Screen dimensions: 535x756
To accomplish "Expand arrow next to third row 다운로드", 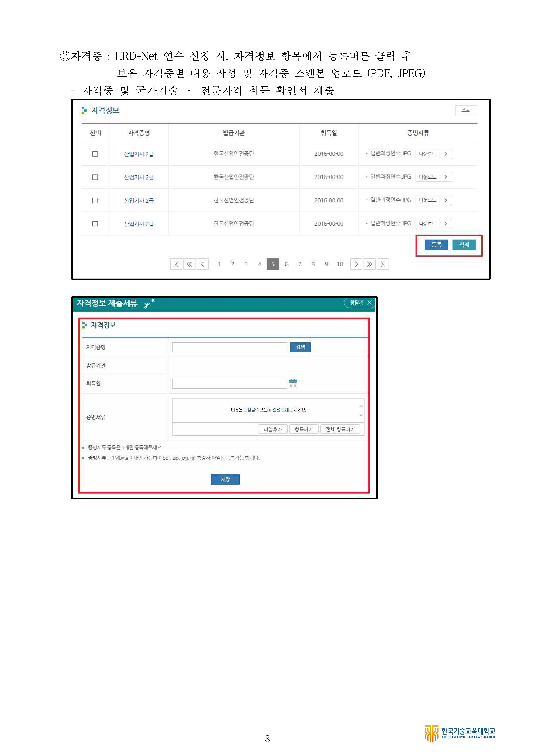I will point(446,200).
